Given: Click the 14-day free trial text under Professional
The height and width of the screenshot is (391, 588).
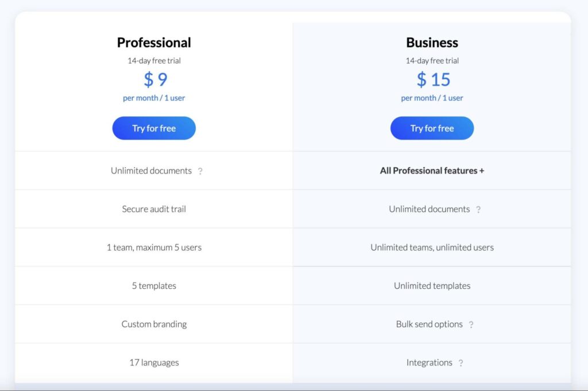Looking at the screenshot, I should pos(153,60).
